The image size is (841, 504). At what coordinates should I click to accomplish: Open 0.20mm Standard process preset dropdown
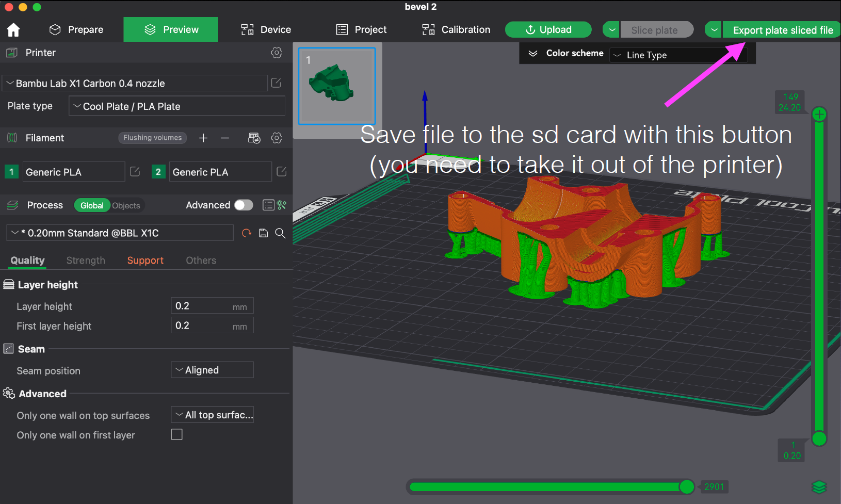click(120, 233)
